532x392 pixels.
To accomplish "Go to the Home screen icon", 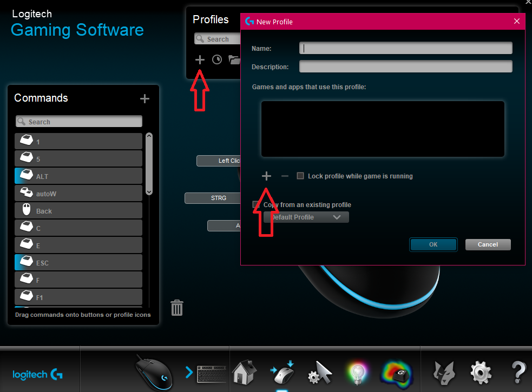I will (x=244, y=372).
